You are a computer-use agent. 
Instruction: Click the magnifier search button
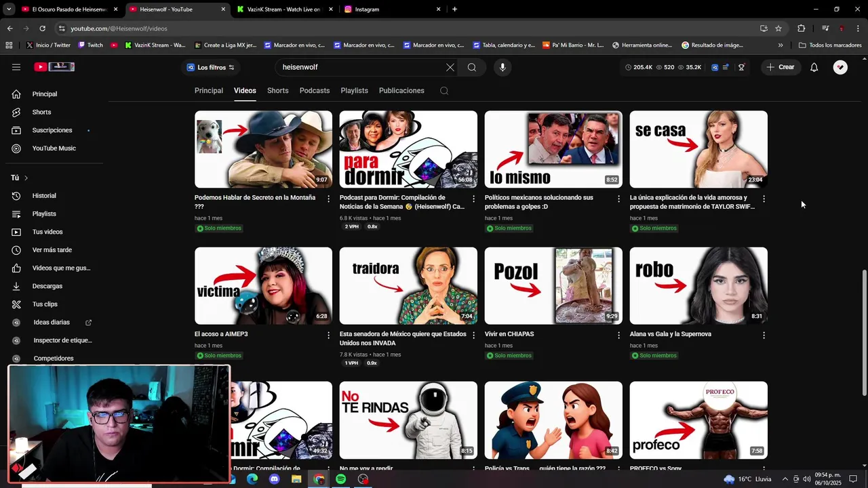tap(472, 67)
